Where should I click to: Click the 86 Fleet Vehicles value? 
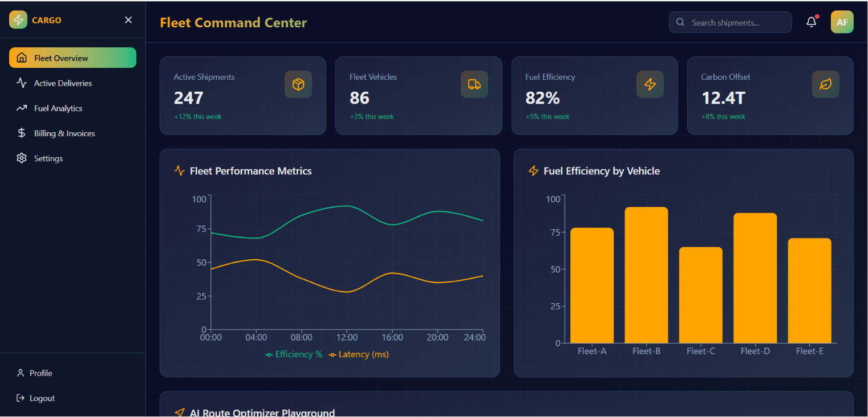[359, 98]
